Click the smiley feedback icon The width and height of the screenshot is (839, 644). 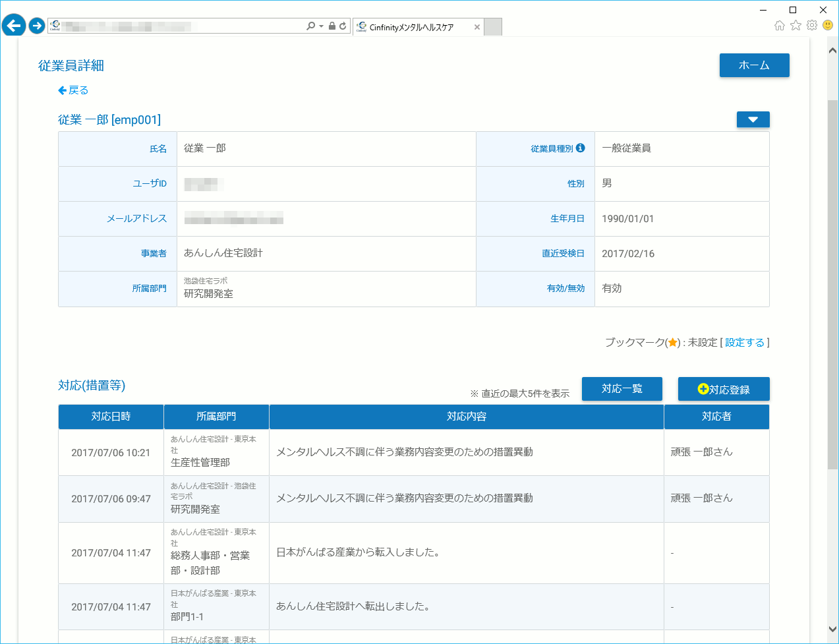[x=828, y=26]
